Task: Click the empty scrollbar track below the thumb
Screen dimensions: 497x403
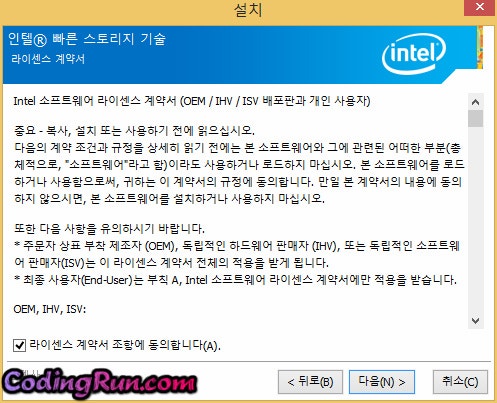Action: coord(475,220)
